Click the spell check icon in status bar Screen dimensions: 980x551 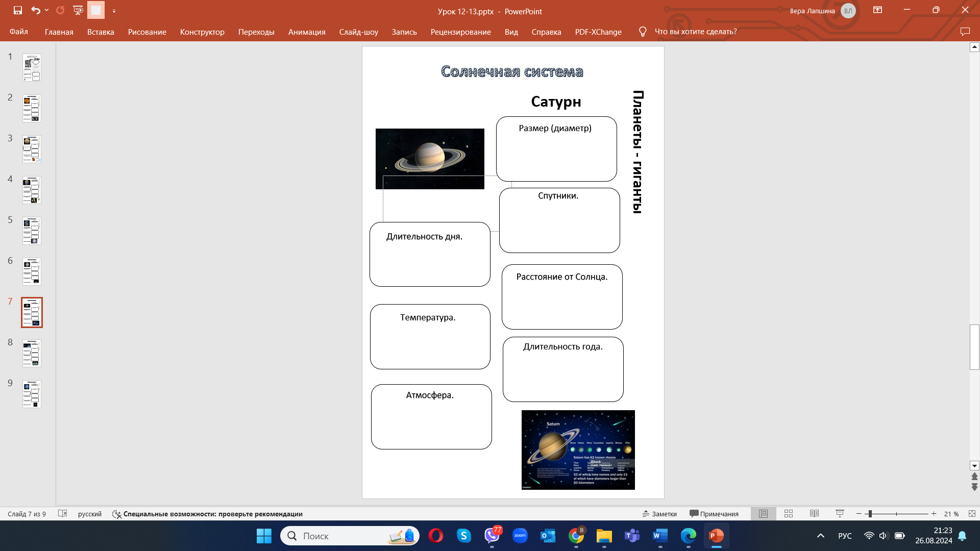pyautogui.click(x=63, y=514)
